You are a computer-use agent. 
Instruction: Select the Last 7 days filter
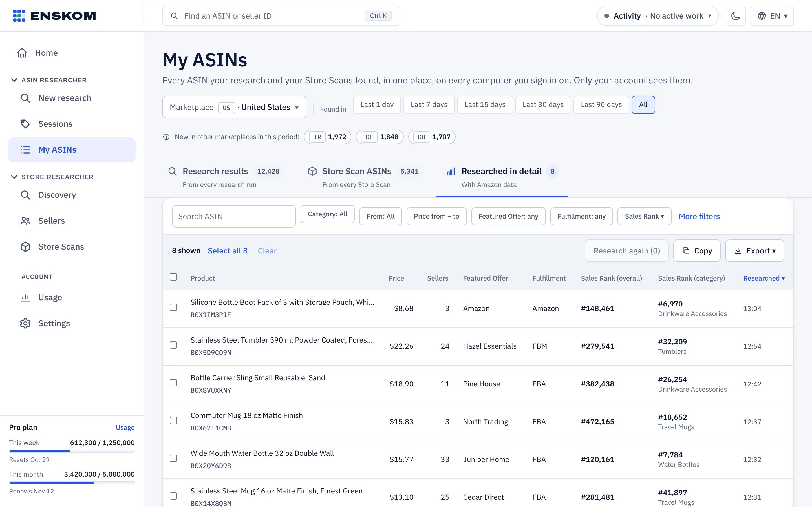coord(429,104)
